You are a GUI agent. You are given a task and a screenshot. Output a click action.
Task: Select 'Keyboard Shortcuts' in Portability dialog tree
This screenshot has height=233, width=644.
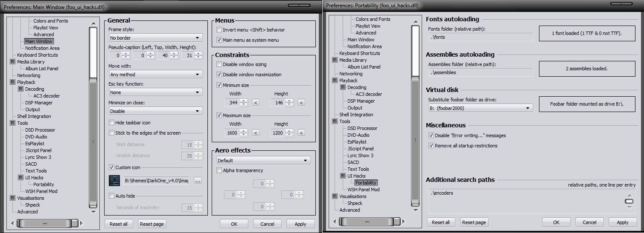pyautogui.click(x=359, y=53)
